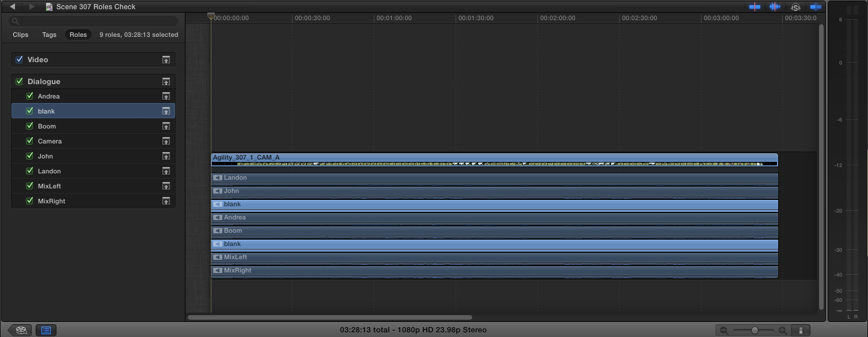Click the Scene 307 Roles Check project icon
This screenshot has height=337, width=868.
click(x=49, y=7)
